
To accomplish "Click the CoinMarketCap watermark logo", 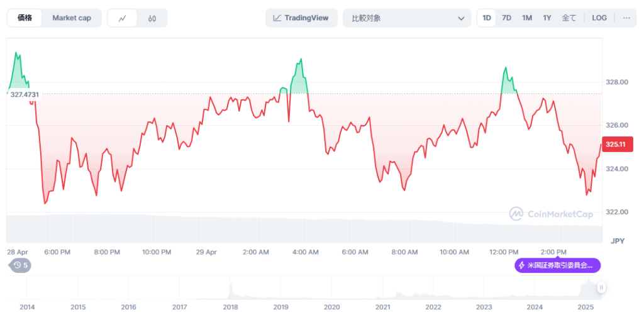I will (551, 214).
